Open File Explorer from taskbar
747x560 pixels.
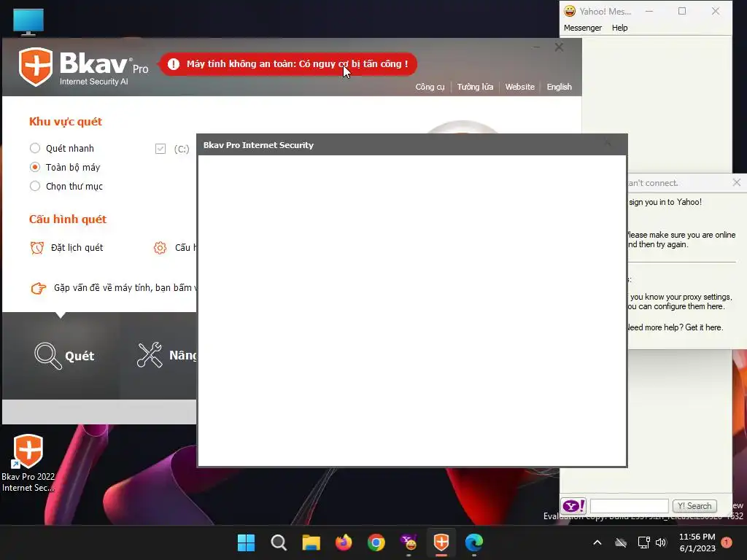click(x=311, y=542)
